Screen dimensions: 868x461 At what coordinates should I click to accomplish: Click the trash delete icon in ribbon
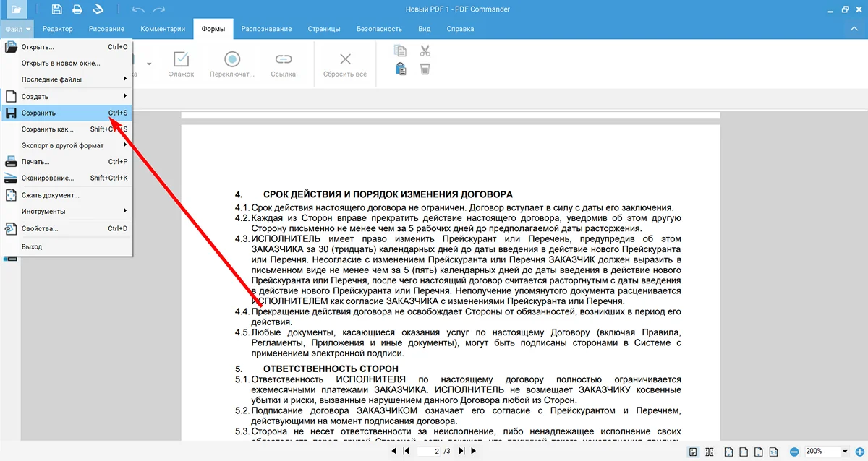pyautogui.click(x=425, y=69)
